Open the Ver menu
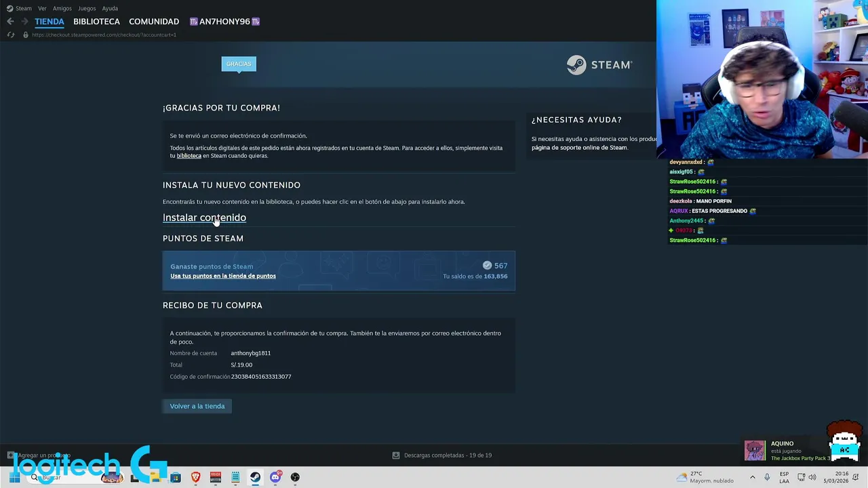 click(42, 8)
